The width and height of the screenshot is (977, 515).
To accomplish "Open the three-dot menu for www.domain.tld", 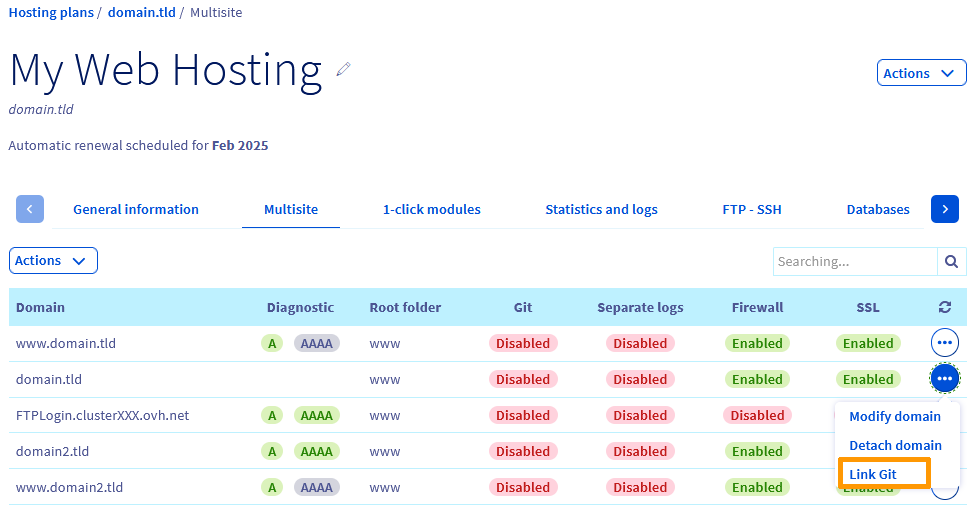I will (945, 343).
